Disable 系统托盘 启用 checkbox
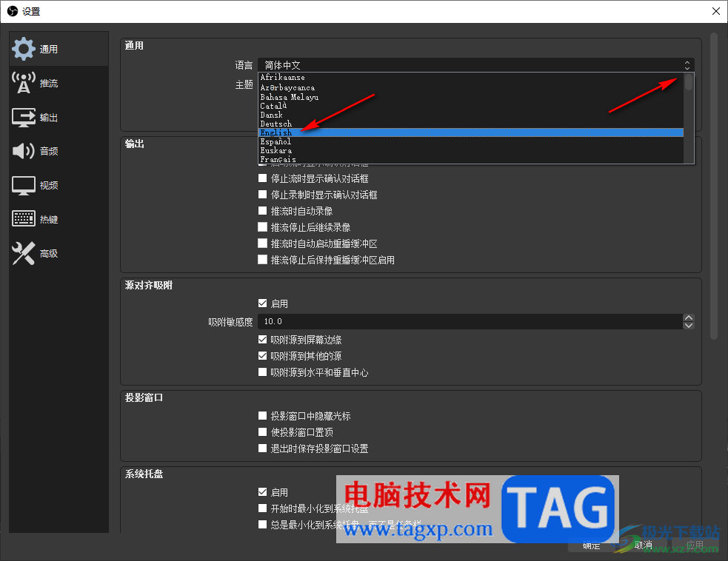The image size is (728, 561). (x=262, y=492)
